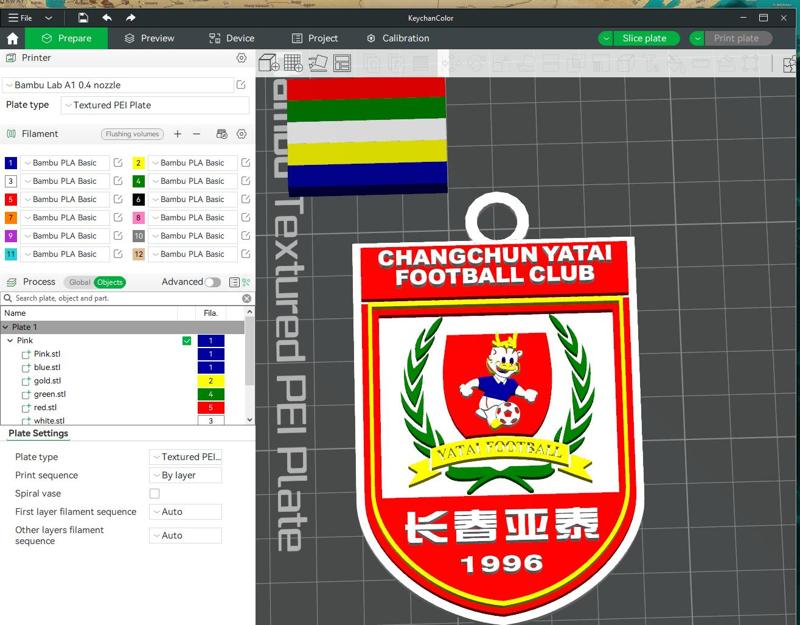Open Flushing volumes settings

[x=132, y=134]
